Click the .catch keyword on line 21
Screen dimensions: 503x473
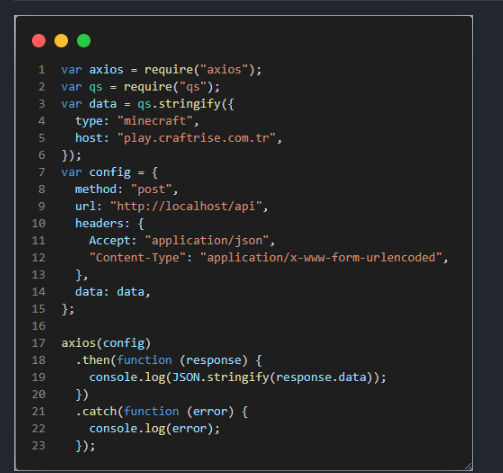[96, 412]
